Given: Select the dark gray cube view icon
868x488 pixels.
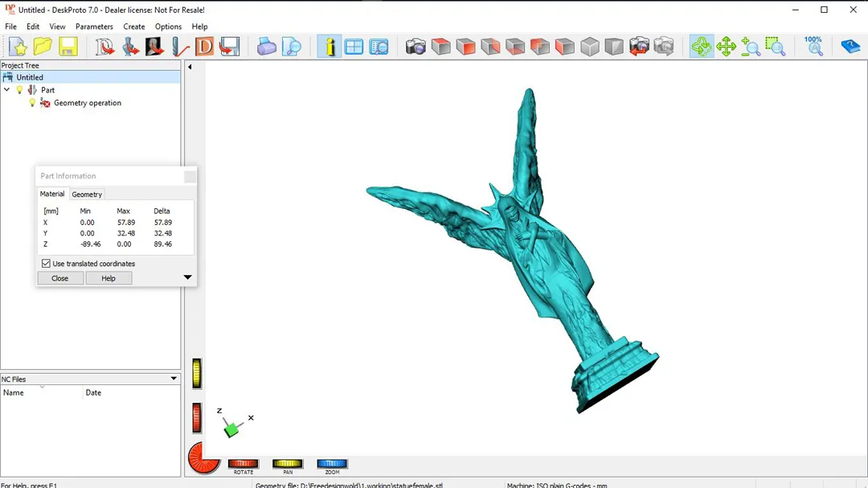Looking at the screenshot, I should [614, 47].
